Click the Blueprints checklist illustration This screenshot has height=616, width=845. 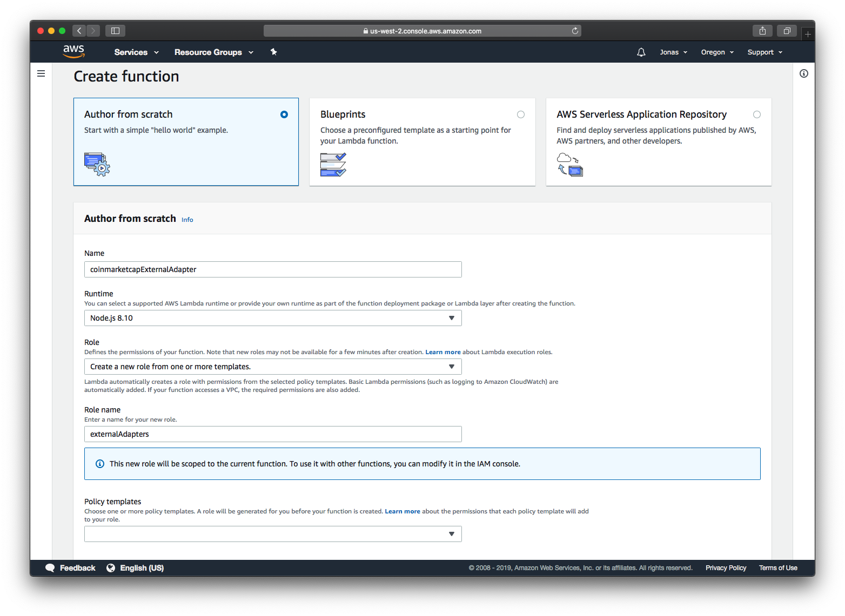[333, 165]
